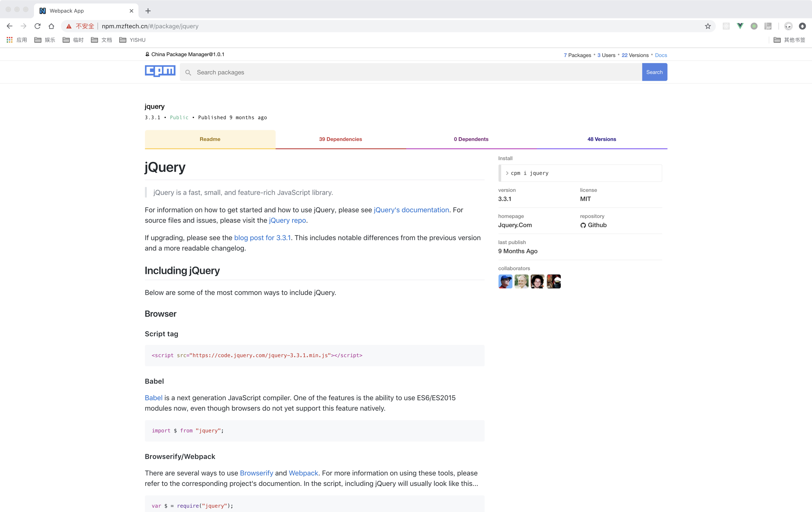Click the Public label under jquery
The width and height of the screenshot is (812, 512).
(x=179, y=117)
